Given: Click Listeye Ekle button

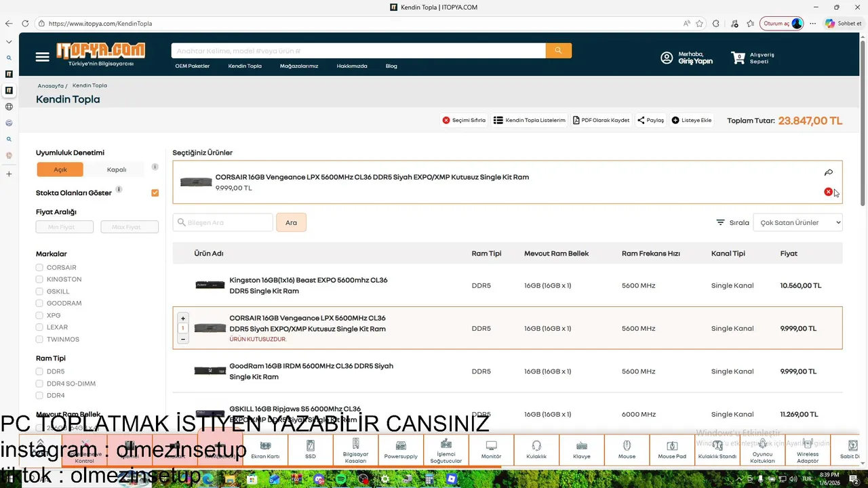Looking at the screenshot, I should (x=692, y=120).
